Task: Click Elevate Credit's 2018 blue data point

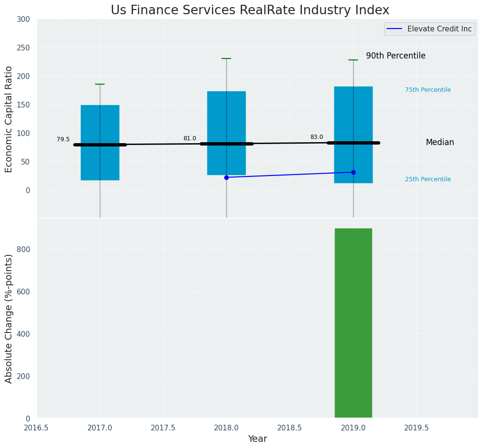Action: 226,177
